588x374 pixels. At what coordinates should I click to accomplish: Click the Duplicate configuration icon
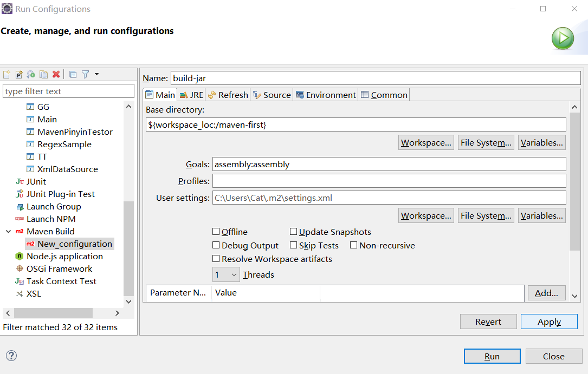click(x=43, y=74)
